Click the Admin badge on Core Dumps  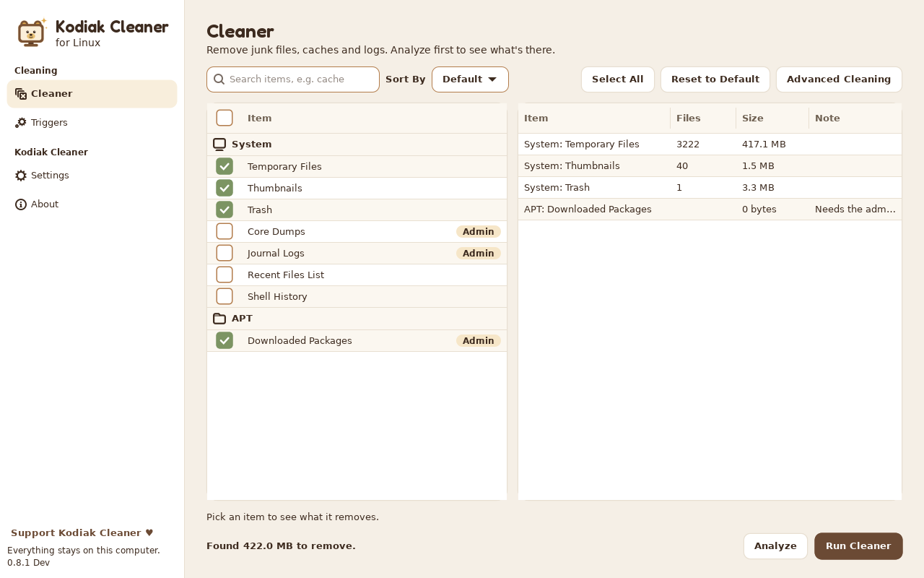(x=479, y=232)
